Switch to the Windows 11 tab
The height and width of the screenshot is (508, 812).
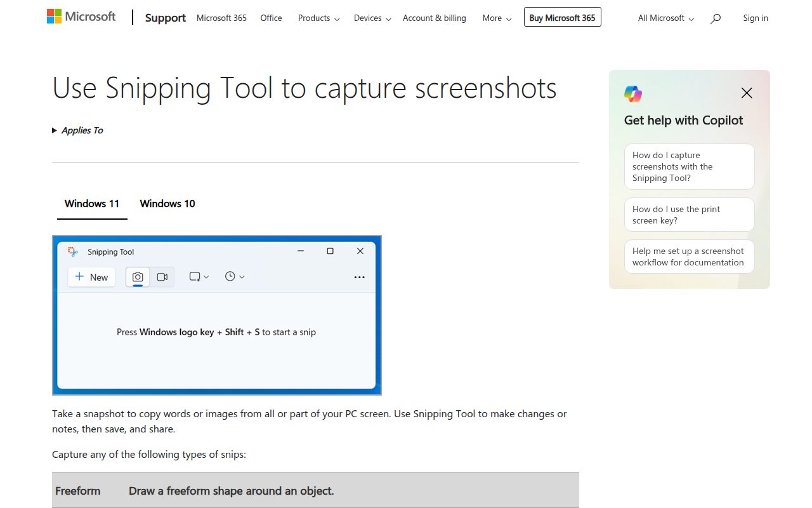(92, 204)
